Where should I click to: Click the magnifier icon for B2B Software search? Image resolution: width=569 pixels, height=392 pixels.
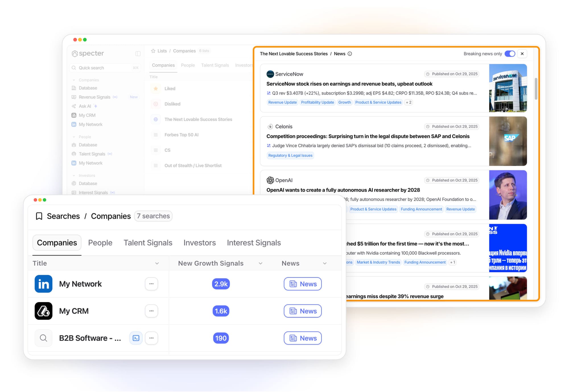coord(43,338)
